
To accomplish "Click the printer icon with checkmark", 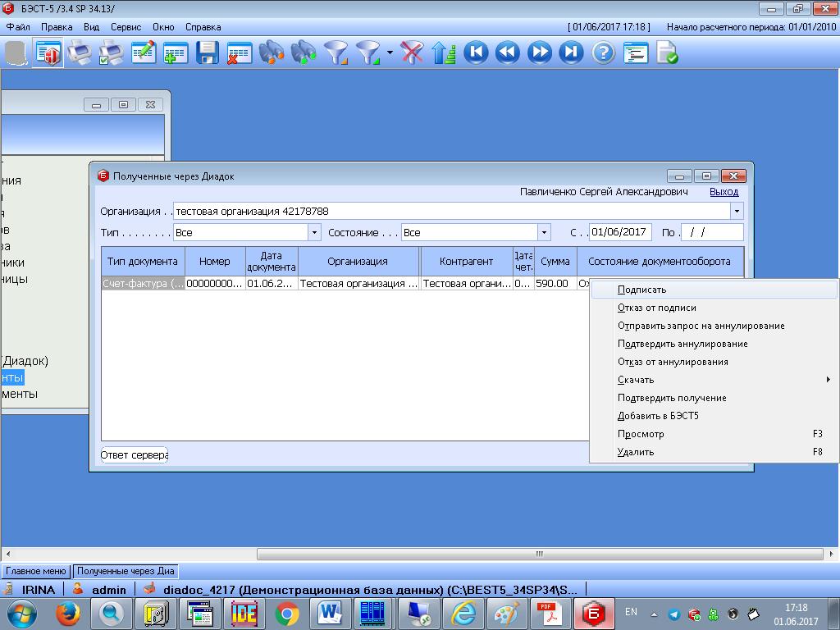I will (112, 53).
